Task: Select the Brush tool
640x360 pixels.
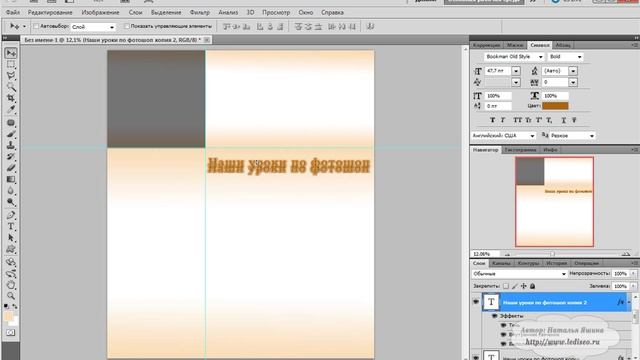Action: [11, 134]
